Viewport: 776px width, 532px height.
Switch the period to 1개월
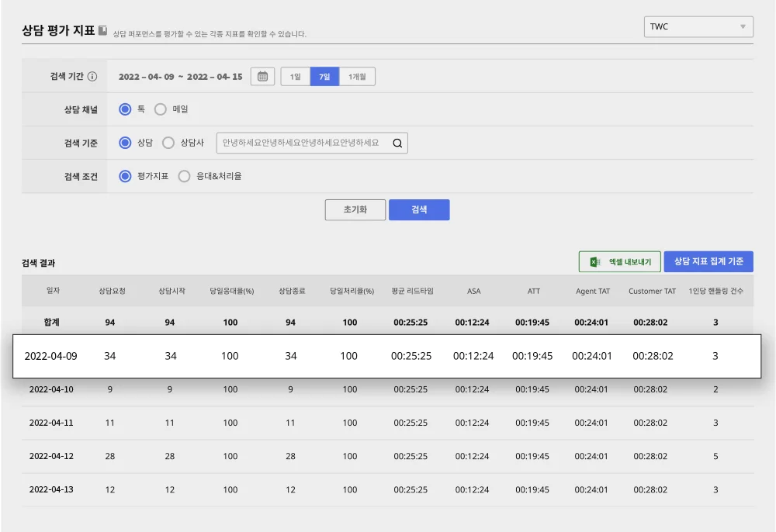(358, 77)
